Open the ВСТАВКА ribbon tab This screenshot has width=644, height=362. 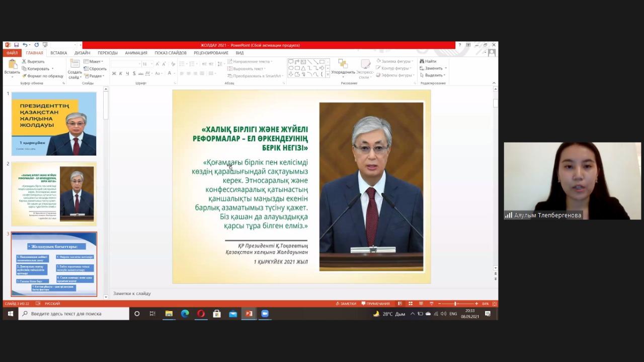[58, 53]
